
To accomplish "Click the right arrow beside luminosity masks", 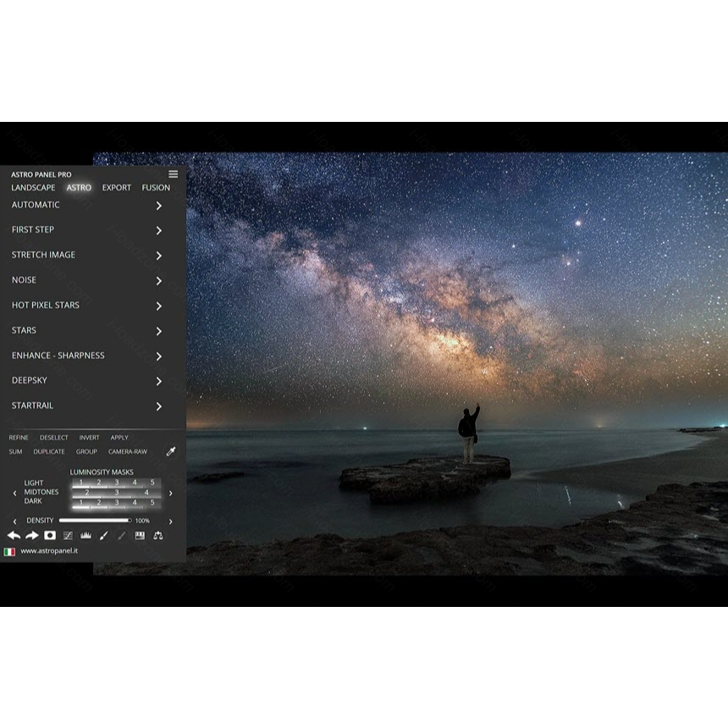I will [x=170, y=493].
